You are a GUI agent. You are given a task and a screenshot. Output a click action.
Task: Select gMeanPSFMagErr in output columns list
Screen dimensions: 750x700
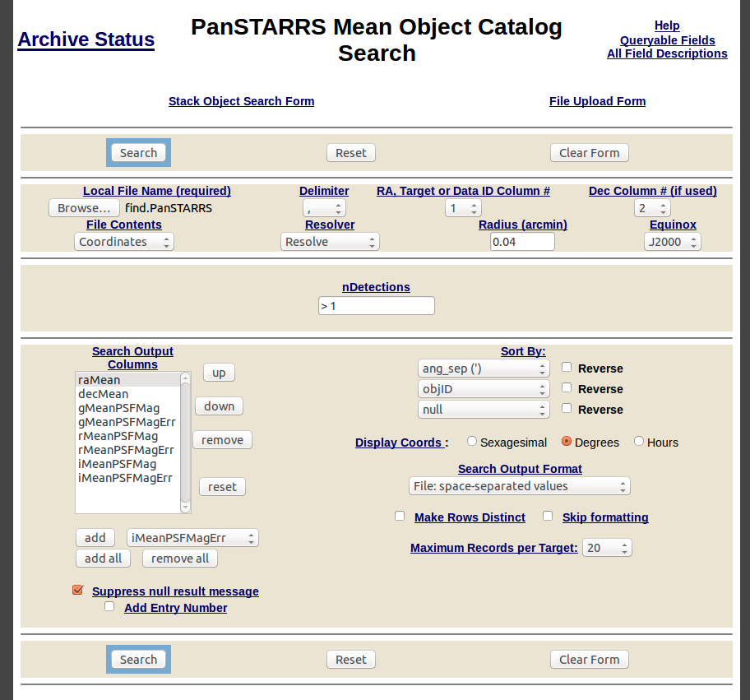coord(127,422)
